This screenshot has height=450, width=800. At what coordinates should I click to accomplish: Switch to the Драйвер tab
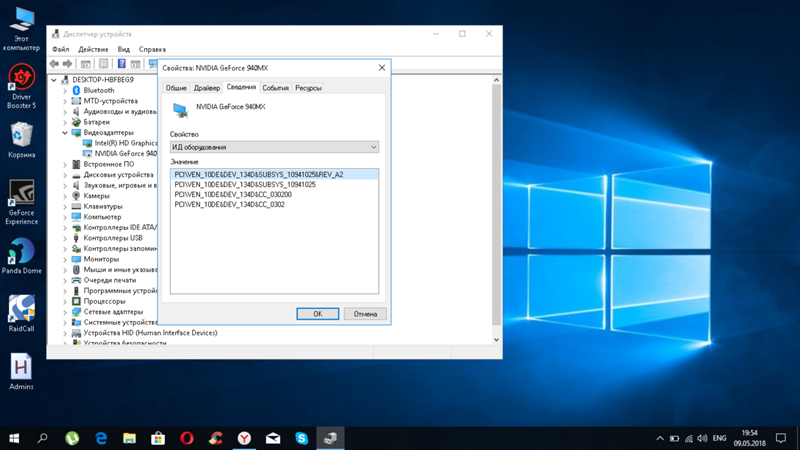coord(207,88)
